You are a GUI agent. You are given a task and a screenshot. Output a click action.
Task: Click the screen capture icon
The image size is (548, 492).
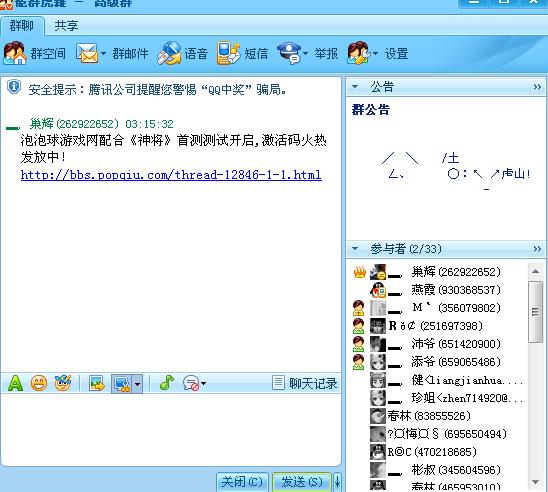click(x=121, y=384)
